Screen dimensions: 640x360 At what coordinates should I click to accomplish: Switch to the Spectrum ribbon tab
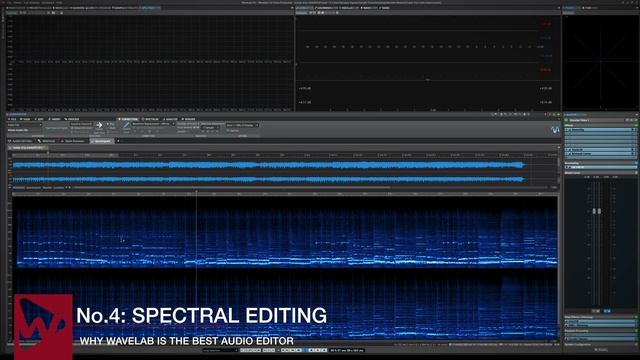click(151, 119)
